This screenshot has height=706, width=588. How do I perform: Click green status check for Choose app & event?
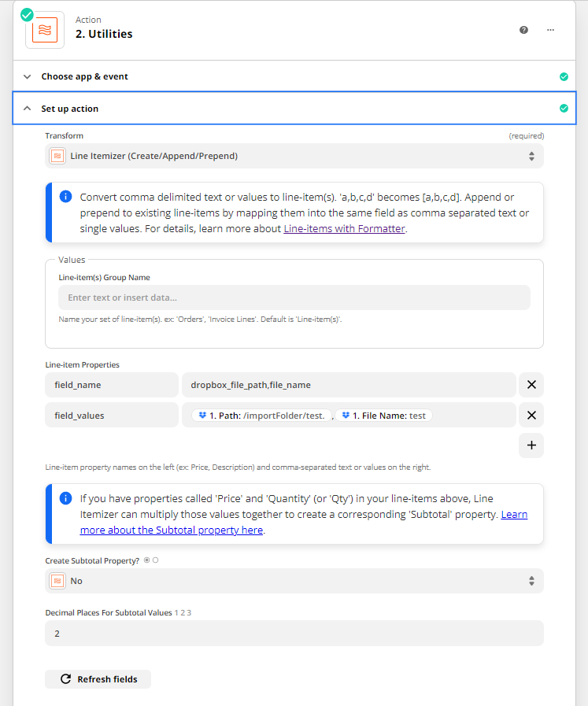564,76
